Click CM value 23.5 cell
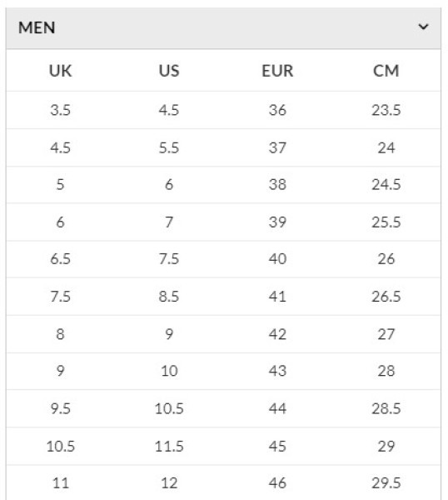This screenshot has height=500, width=448. [386, 110]
